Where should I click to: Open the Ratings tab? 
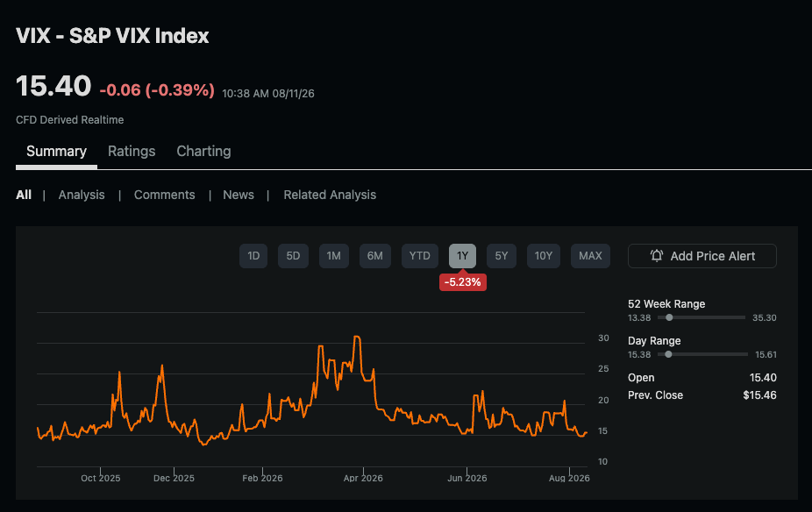point(132,151)
